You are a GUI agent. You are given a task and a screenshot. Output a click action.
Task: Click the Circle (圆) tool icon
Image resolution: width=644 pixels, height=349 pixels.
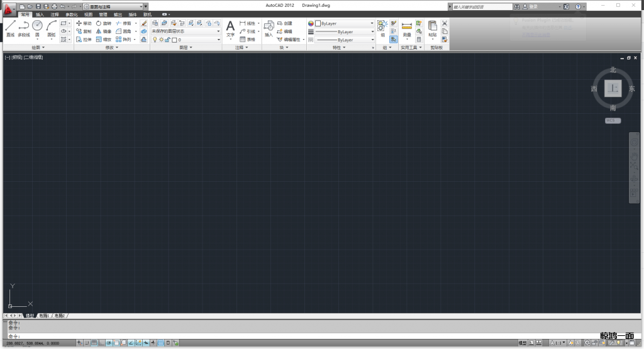[x=37, y=28]
